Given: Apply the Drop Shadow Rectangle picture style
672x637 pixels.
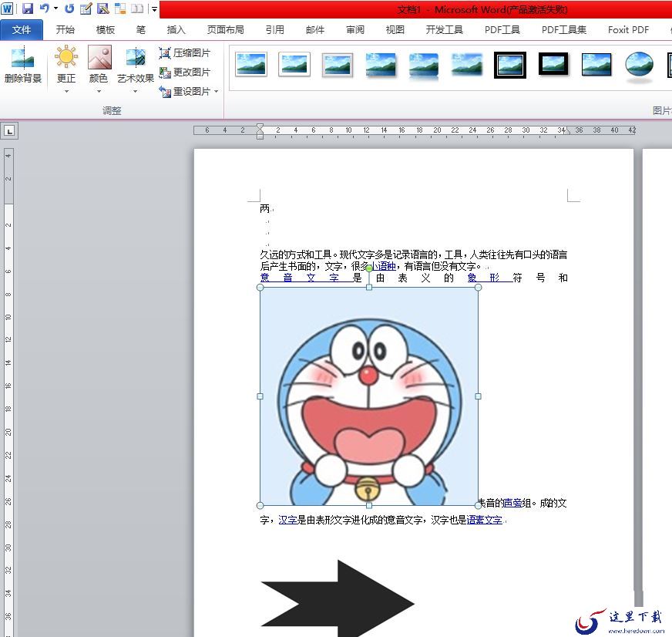Looking at the screenshot, I should (x=381, y=64).
